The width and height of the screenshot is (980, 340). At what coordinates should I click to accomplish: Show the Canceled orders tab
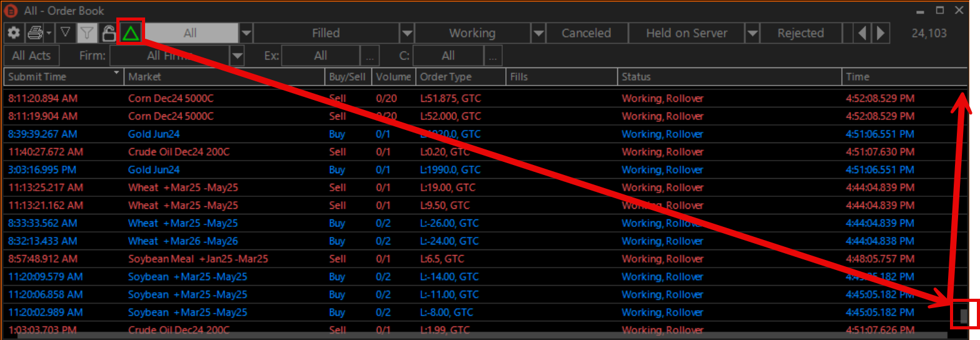[586, 33]
